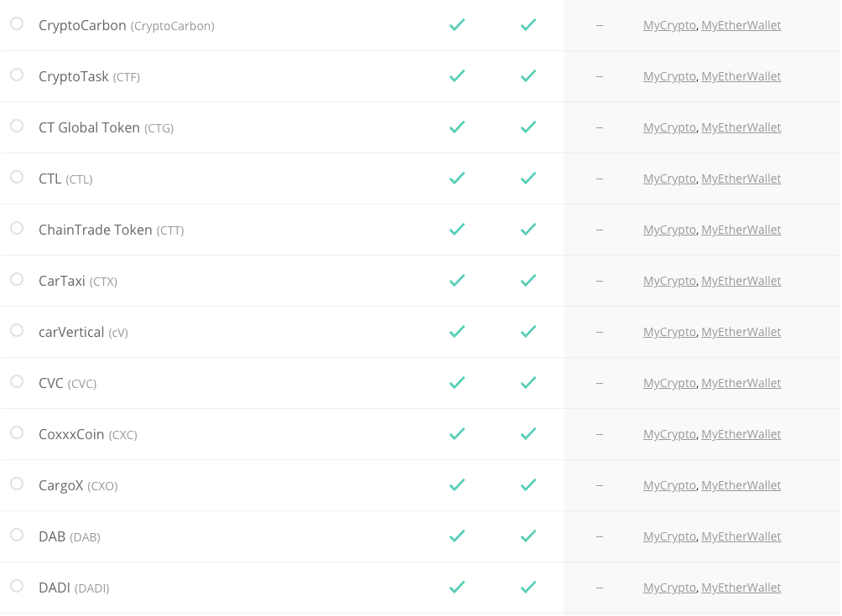Select the ChainTrade Token radio button
The width and height of the screenshot is (842, 616).
click(x=17, y=228)
